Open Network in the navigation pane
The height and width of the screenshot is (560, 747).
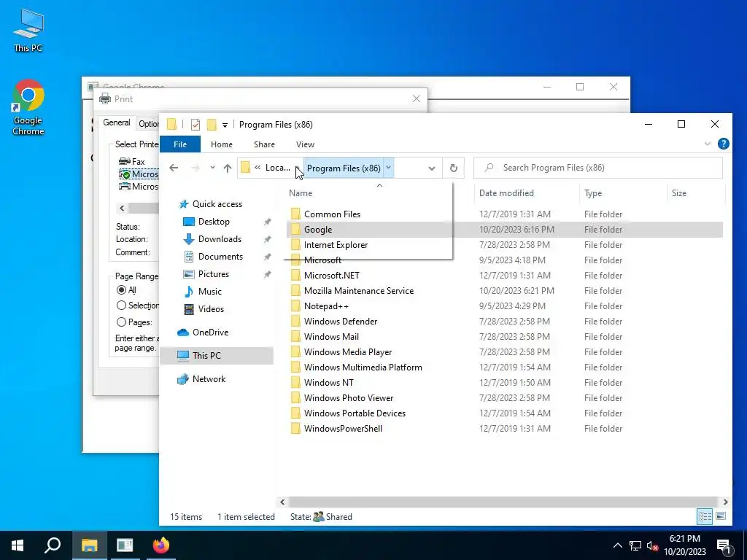[x=209, y=379]
